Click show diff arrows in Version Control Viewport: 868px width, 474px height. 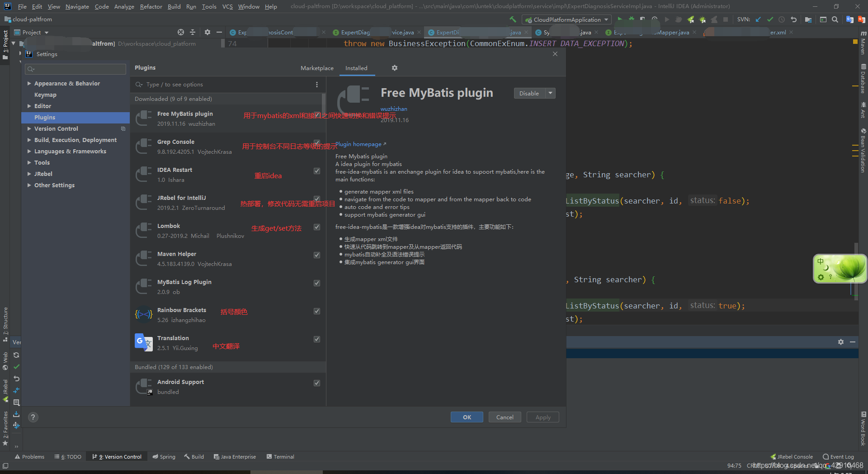pos(16,390)
